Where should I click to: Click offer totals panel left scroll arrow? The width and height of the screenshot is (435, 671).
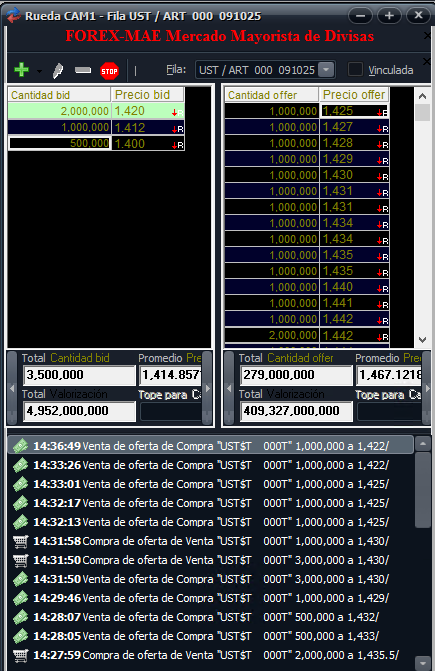(x=229, y=389)
